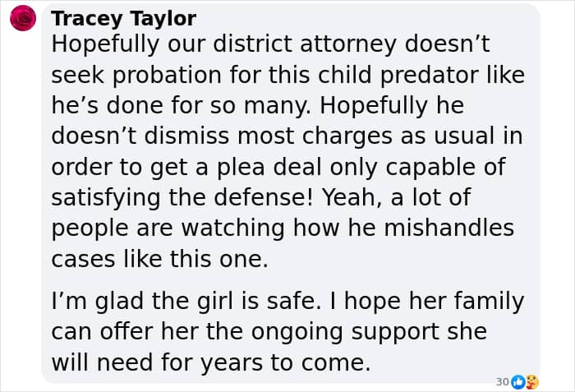Click the final line 'will need for years to come.'
The height and width of the screenshot is (392, 575).
[x=211, y=363]
